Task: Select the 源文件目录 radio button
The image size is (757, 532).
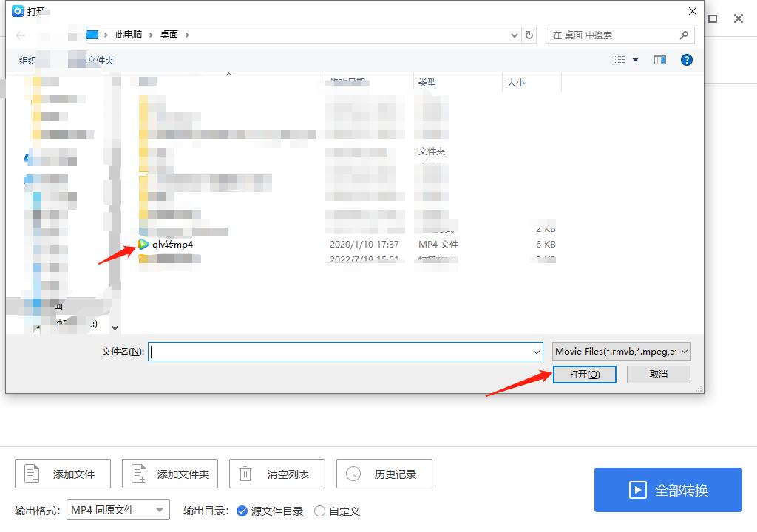Action: click(243, 511)
